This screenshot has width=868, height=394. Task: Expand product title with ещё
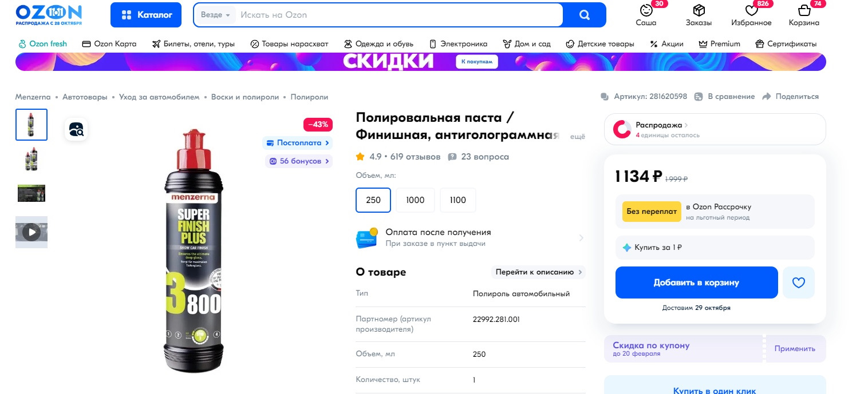(x=577, y=137)
